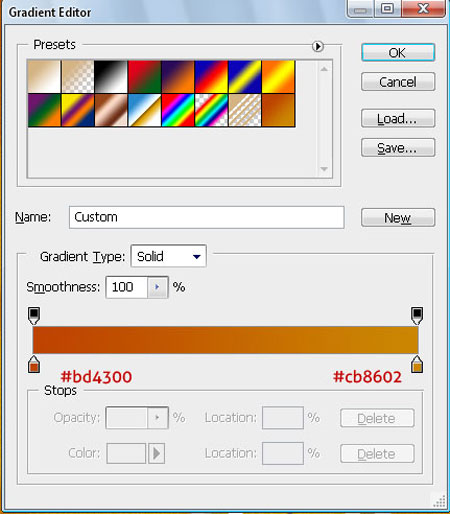Select the right color stop #cb8602
Viewport: 450px width, 514px height.
[x=417, y=364]
